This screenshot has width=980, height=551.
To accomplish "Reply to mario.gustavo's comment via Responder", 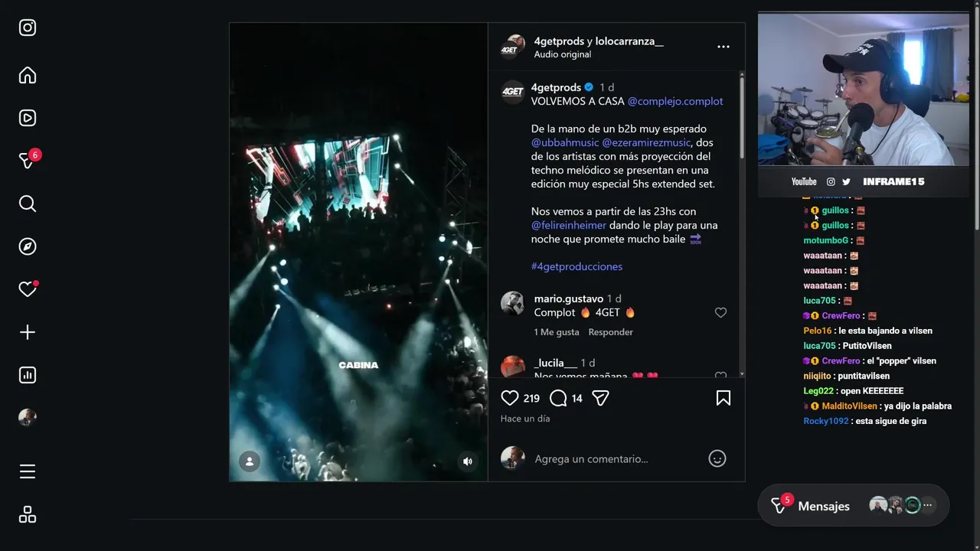I will click(x=610, y=332).
